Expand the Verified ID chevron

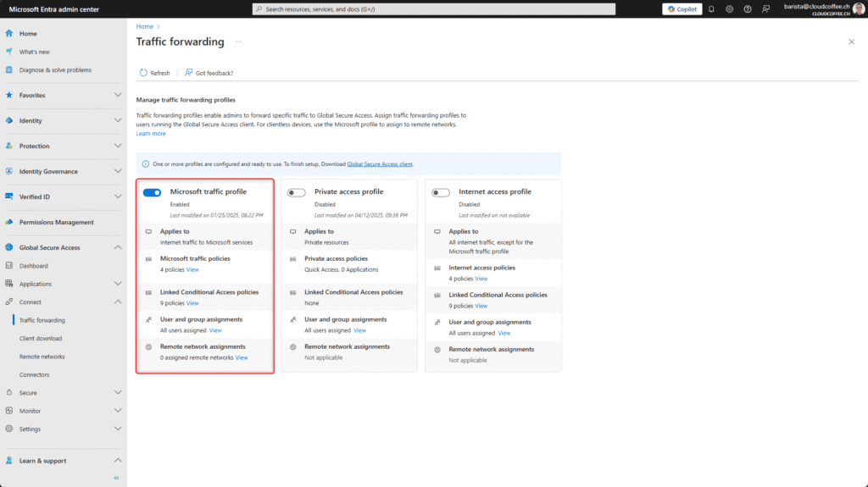[118, 196]
